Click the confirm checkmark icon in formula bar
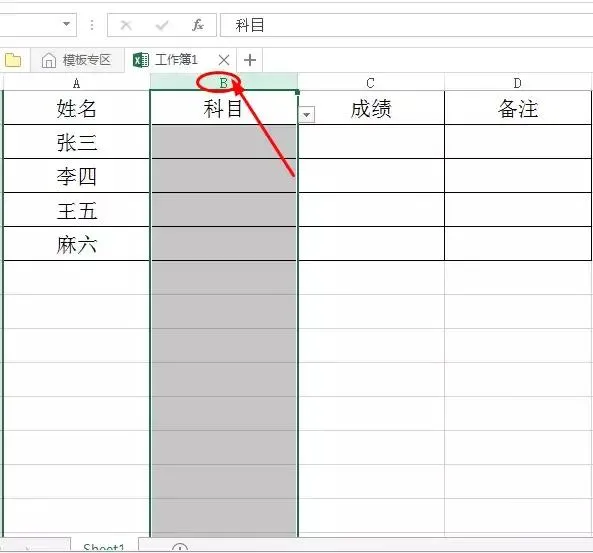 click(x=162, y=25)
